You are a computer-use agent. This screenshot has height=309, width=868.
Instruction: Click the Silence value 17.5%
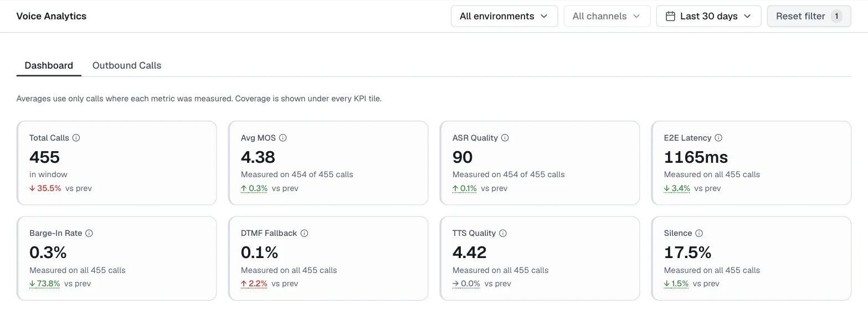click(x=687, y=253)
